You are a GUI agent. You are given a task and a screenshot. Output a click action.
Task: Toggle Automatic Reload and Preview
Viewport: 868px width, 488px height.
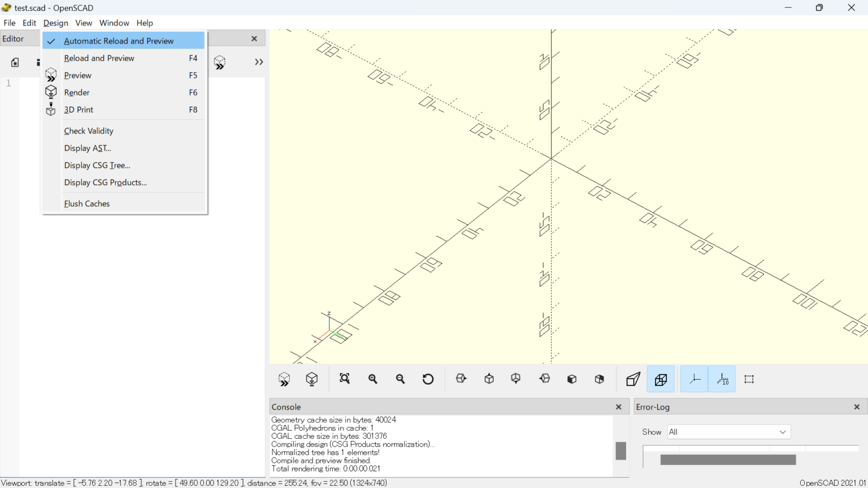(119, 41)
